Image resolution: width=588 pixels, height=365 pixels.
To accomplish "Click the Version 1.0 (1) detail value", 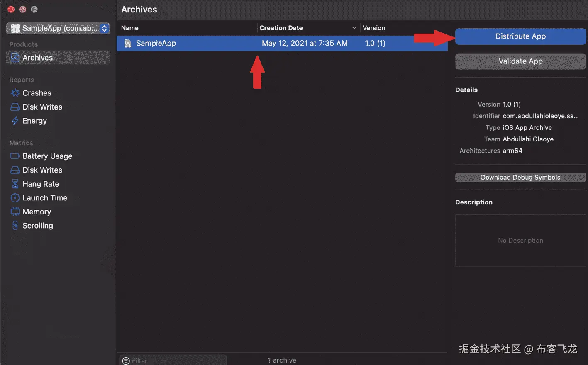I will pos(512,105).
